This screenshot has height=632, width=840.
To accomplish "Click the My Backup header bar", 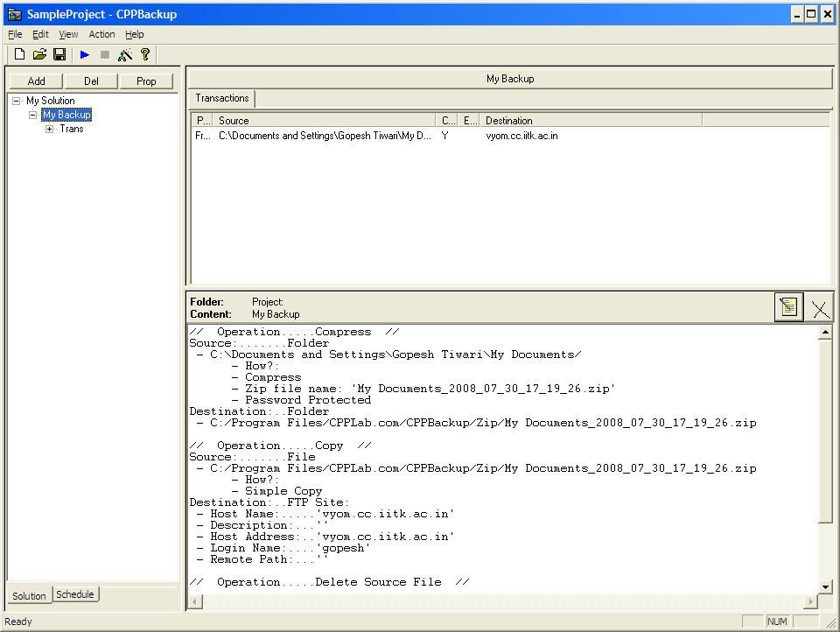I will (x=510, y=79).
